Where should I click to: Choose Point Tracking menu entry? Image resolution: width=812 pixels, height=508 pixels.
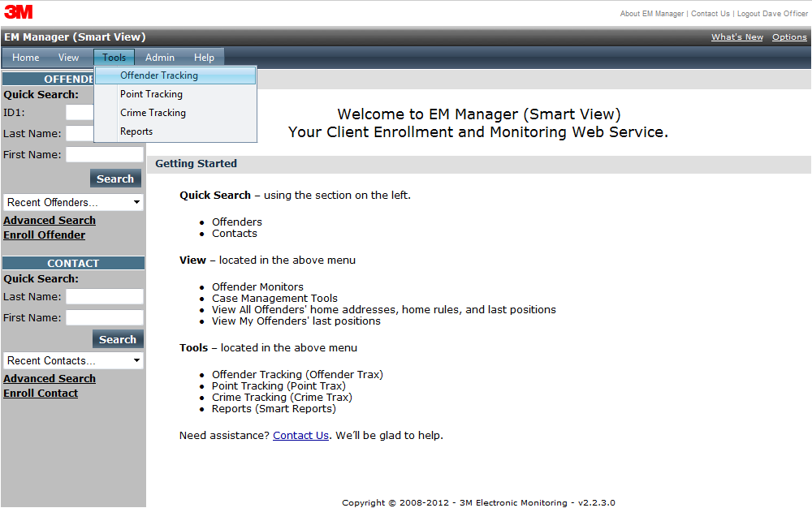(151, 94)
